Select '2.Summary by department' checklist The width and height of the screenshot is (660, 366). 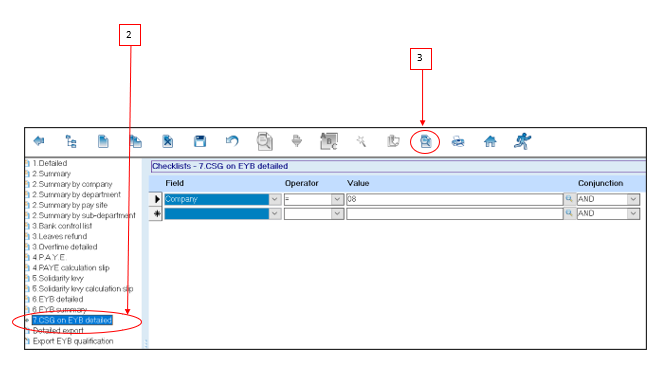click(76, 195)
